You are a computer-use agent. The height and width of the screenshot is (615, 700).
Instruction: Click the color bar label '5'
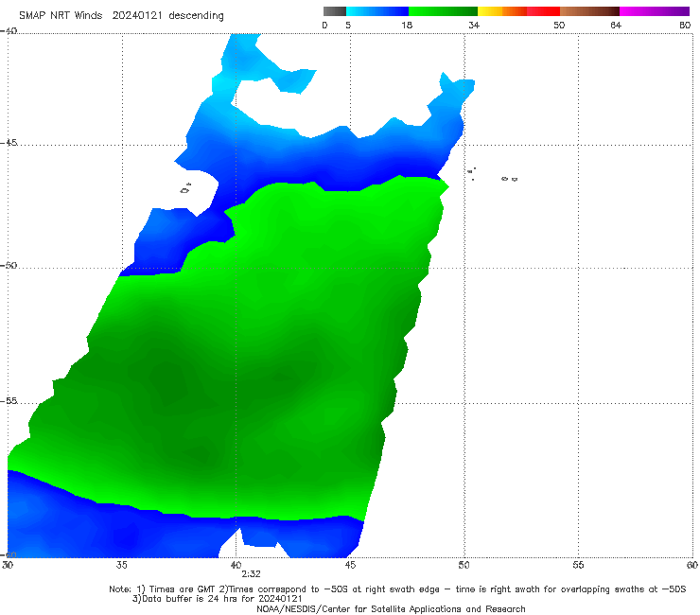pos(348,25)
